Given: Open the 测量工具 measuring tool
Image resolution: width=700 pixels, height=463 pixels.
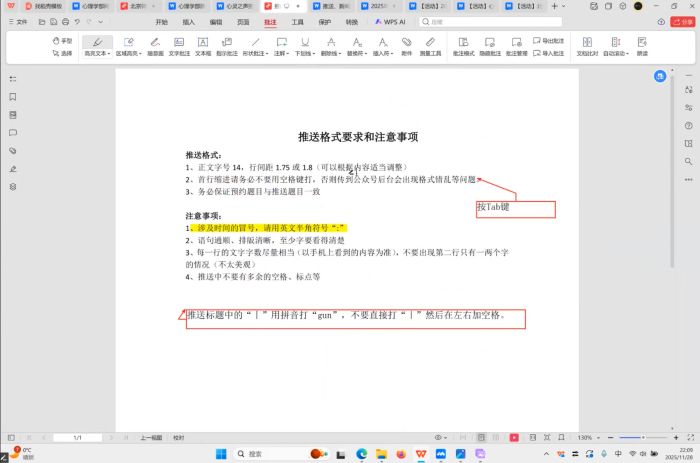Looking at the screenshot, I should 430,45.
